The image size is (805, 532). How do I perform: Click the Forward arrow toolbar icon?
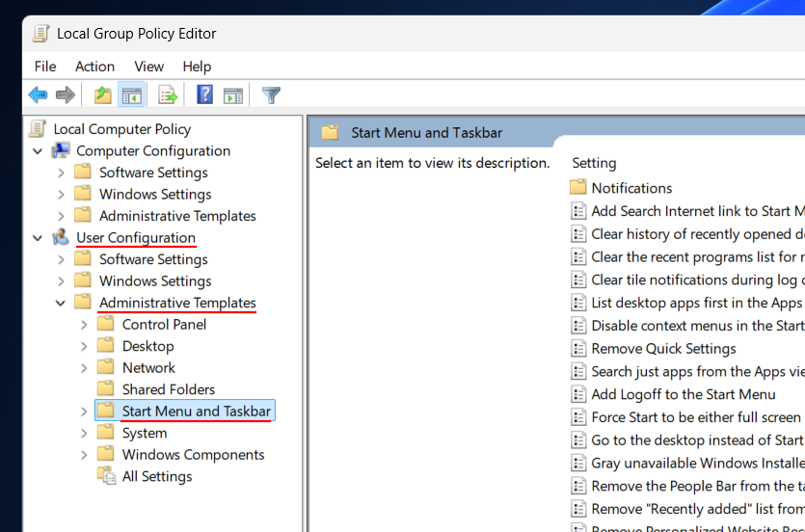coord(66,94)
